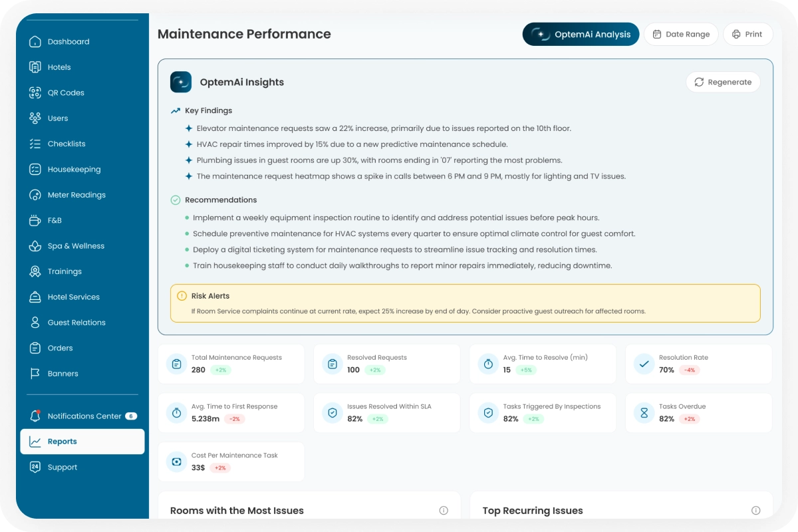The height and width of the screenshot is (532, 798).
Task: Click the F&B cup icon
Action: [x=35, y=221]
